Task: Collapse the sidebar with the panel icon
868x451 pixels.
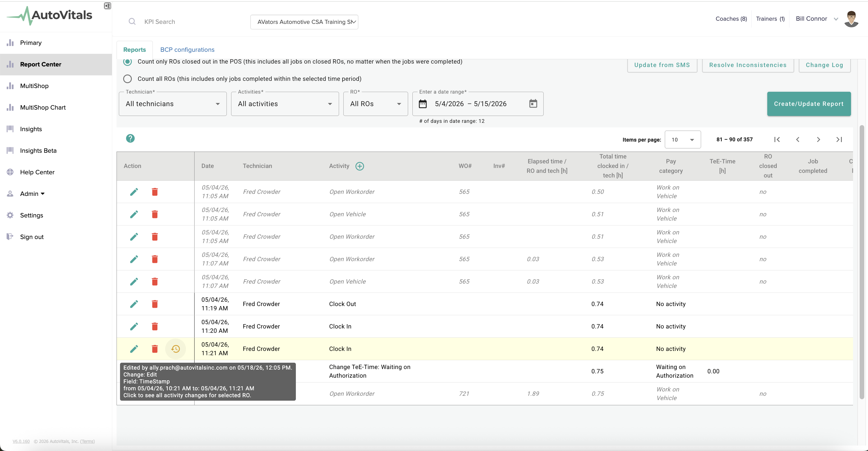Action: [x=107, y=6]
